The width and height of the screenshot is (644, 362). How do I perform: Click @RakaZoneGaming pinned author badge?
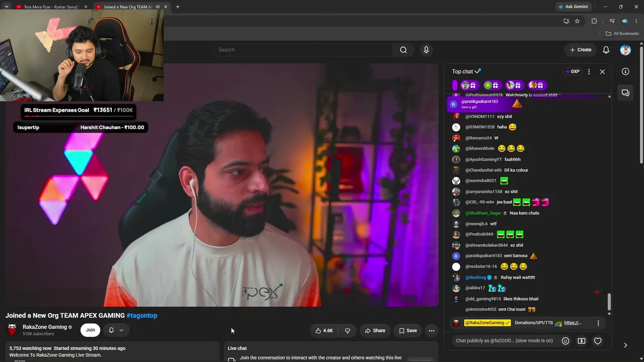pos(488,323)
